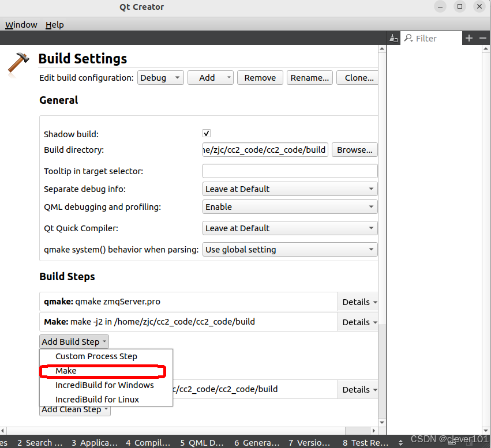Image resolution: width=491 pixels, height=448 pixels.
Task: Choose Custom Process Step from menu
Action: [x=106, y=356]
